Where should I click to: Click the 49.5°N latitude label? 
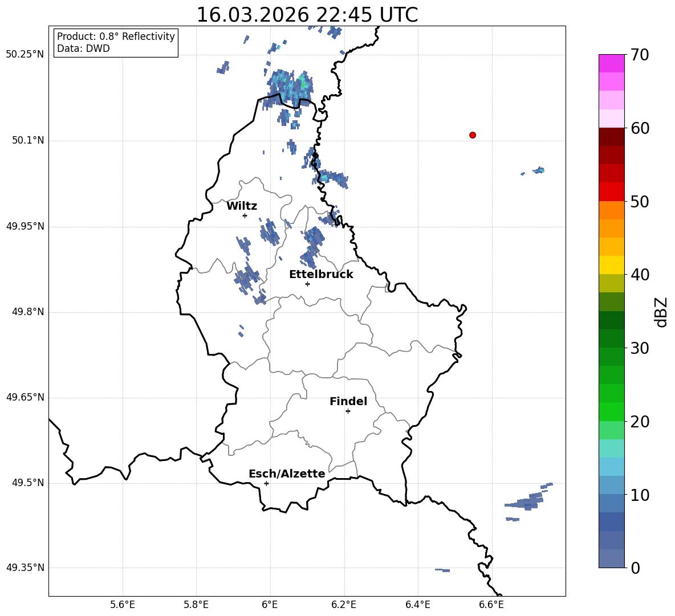(28, 483)
